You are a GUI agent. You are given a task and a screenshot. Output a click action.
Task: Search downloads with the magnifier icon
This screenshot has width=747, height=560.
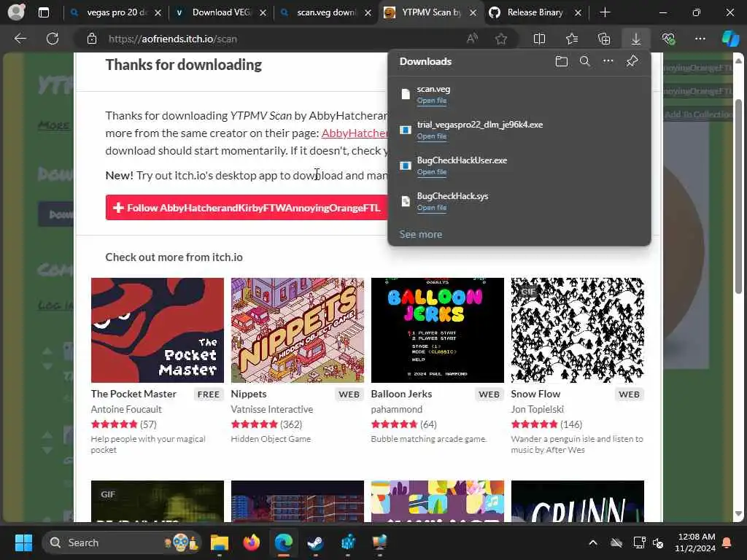(584, 61)
